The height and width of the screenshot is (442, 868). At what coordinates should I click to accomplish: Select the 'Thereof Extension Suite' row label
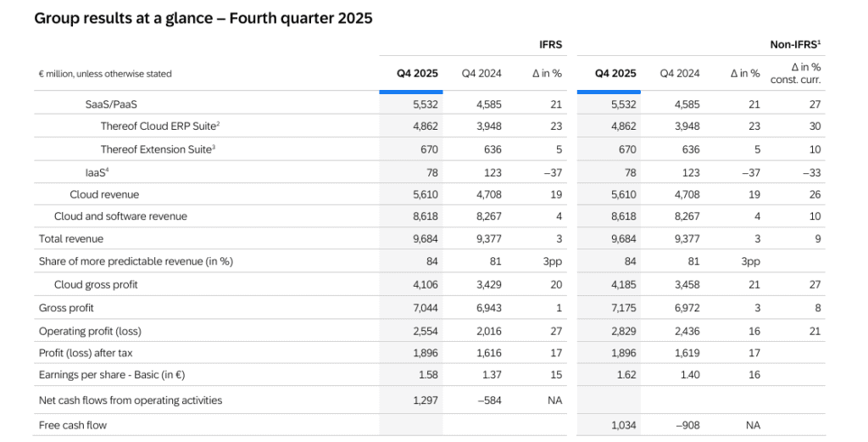pos(158,149)
